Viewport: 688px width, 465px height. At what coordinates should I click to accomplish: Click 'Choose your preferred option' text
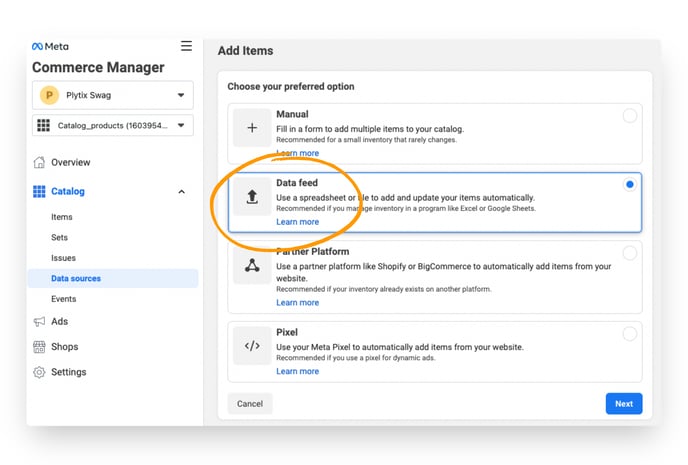coord(291,86)
